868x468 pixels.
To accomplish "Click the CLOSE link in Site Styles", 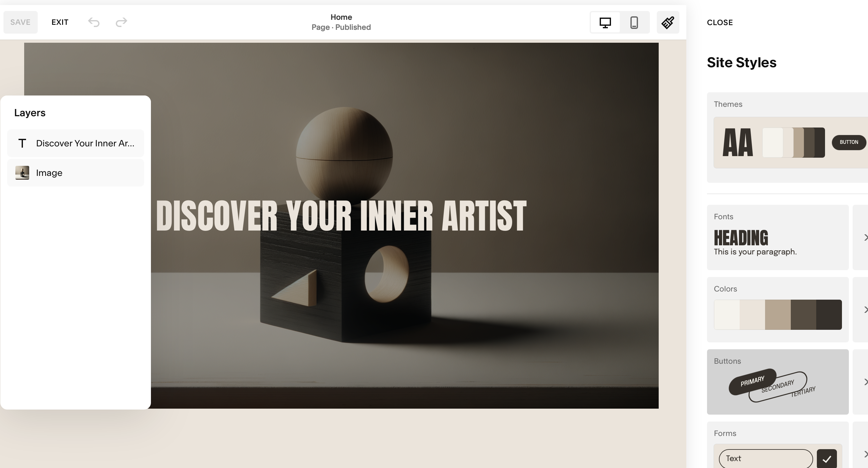I will click(720, 22).
